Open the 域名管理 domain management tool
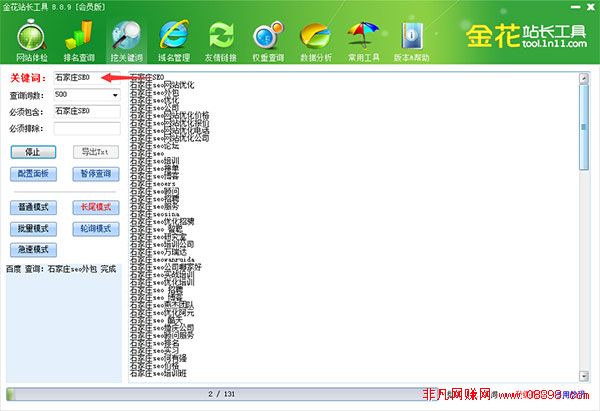Screen dimensions: 600x411 [x=174, y=41]
